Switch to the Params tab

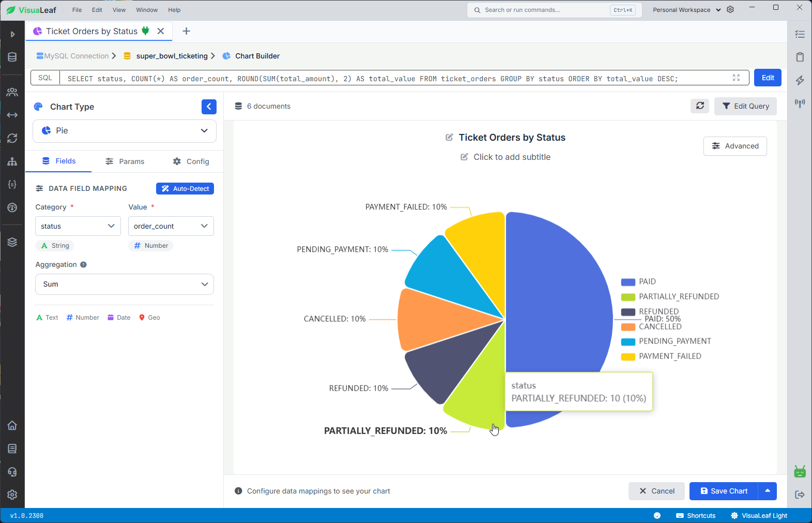(125, 161)
